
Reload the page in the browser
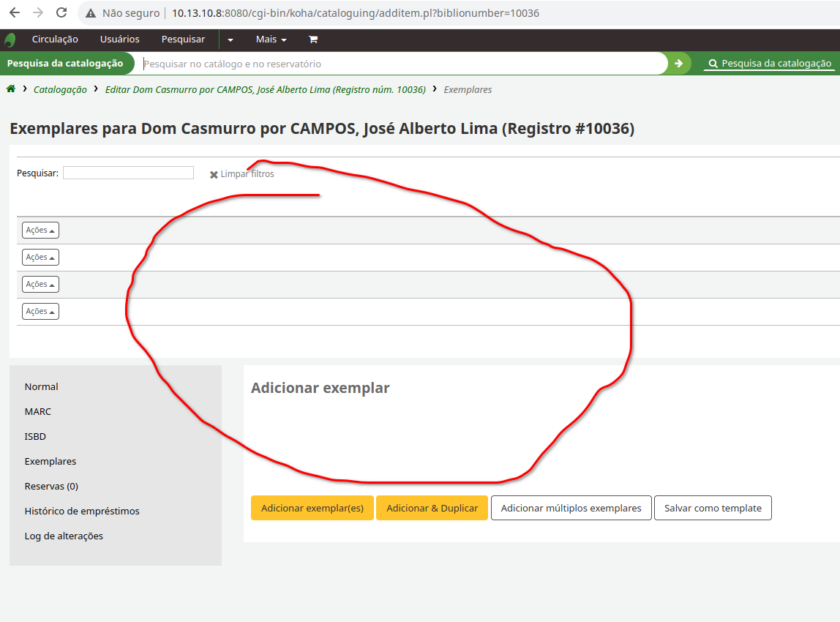pyautogui.click(x=61, y=13)
